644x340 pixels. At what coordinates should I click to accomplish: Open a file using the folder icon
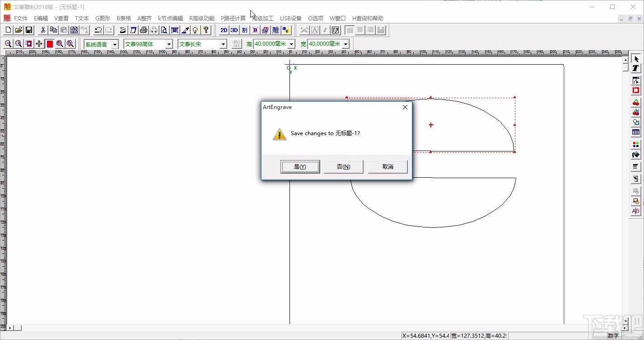pos(19,30)
